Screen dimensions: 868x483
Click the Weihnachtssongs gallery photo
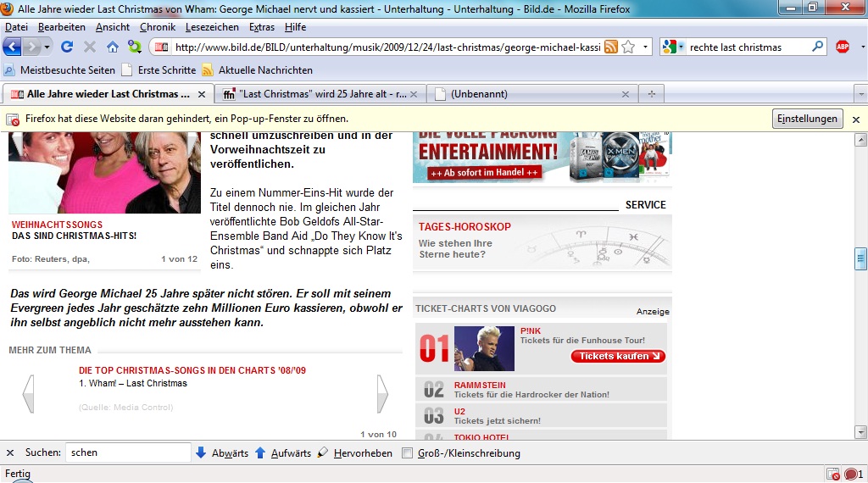tap(104, 173)
